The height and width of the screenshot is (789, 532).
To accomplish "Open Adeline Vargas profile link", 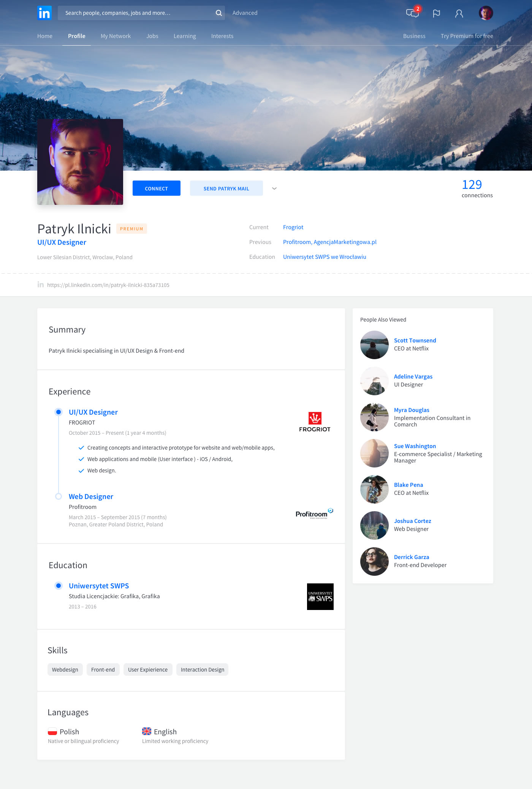I will pyautogui.click(x=413, y=377).
